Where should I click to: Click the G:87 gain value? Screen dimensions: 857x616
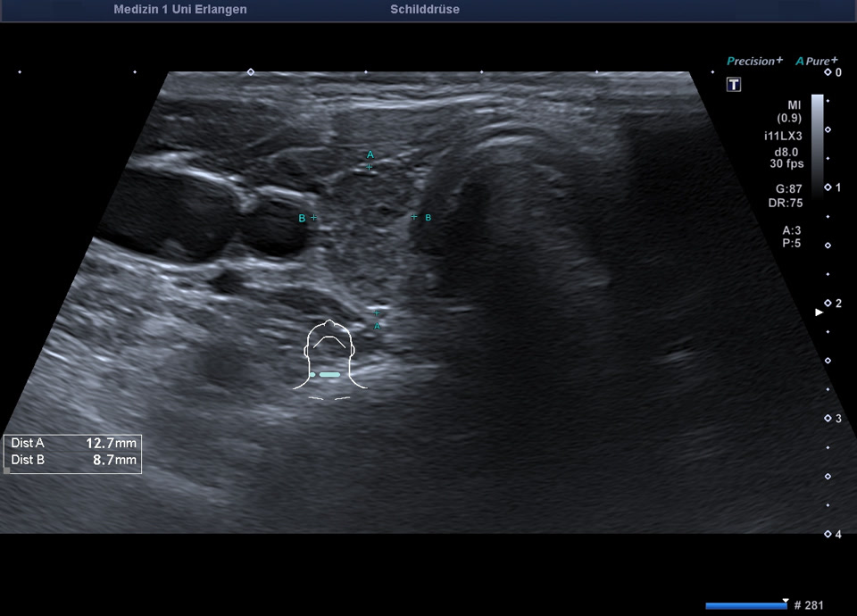(x=789, y=189)
